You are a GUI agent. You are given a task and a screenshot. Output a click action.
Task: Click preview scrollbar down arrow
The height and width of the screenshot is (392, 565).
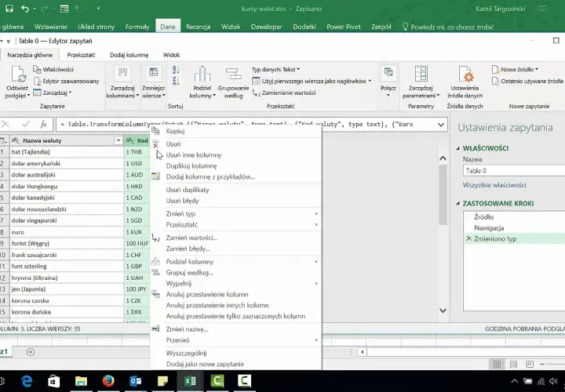443,310
